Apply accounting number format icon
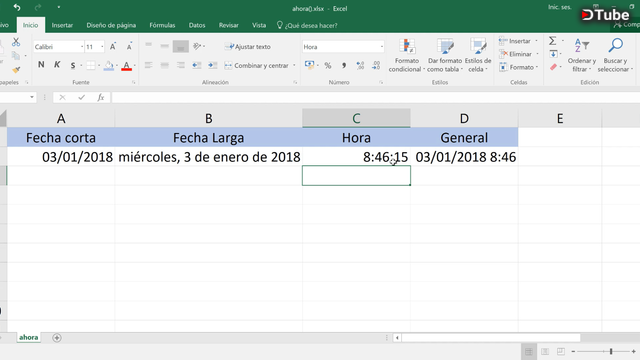This screenshot has height=360, width=640. pos(309,65)
